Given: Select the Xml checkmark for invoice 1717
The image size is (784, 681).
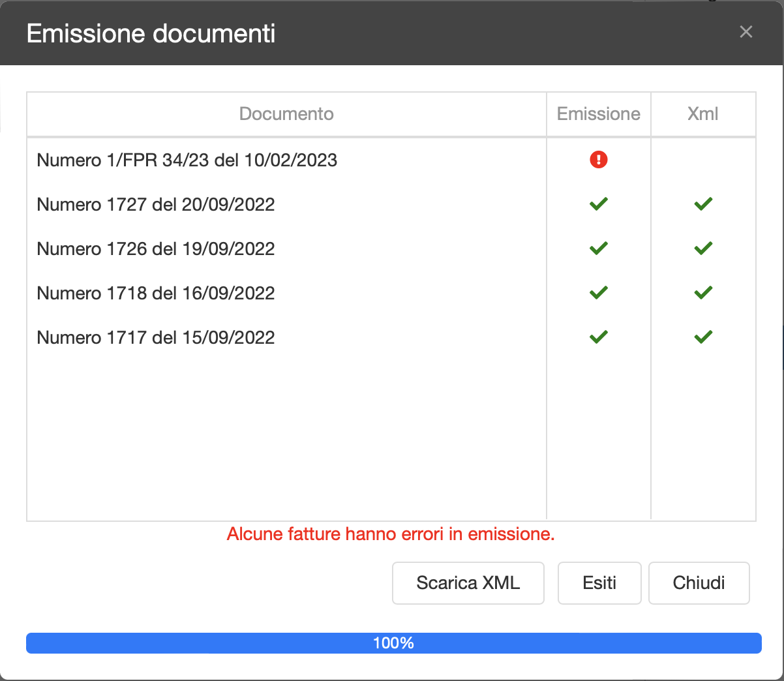Looking at the screenshot, I should point(703,337).
